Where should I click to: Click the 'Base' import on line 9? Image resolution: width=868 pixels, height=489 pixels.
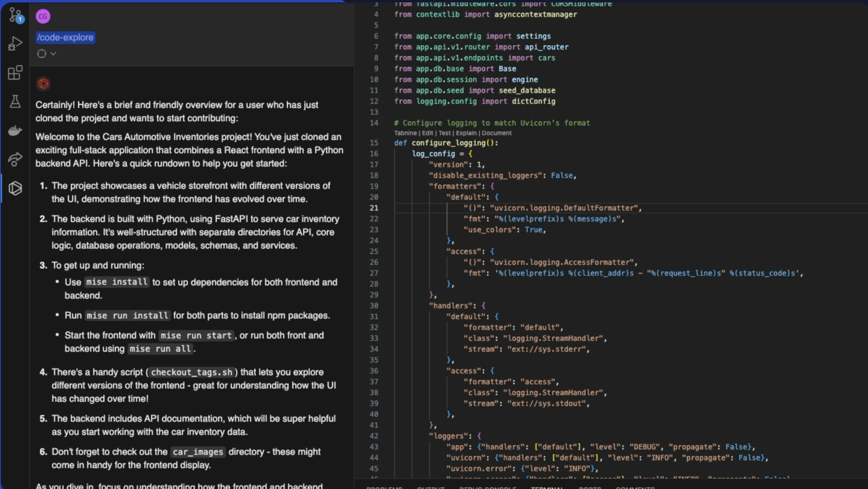point(507,69)
